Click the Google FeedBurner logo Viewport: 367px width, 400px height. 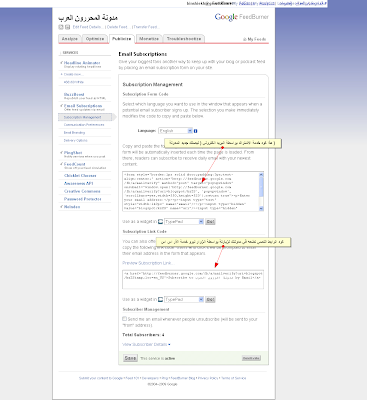click(x=241, y=17)
